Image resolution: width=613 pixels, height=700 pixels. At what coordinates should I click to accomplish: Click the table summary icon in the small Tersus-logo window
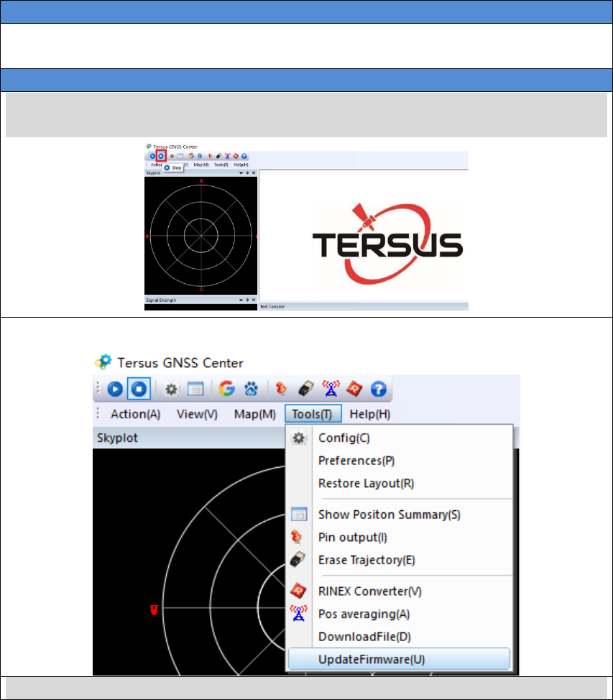[180, 156]
